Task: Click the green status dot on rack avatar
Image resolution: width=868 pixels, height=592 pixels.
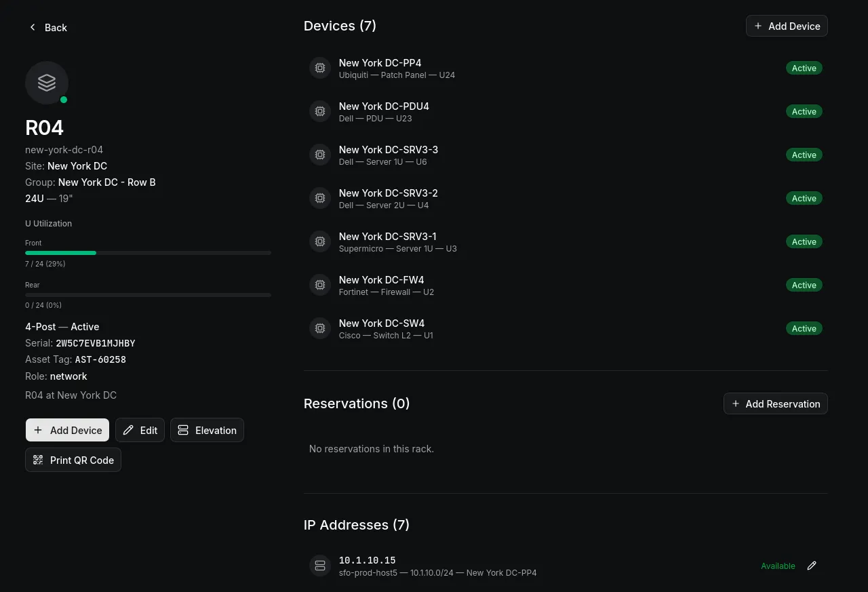Action: click(64, 100)
